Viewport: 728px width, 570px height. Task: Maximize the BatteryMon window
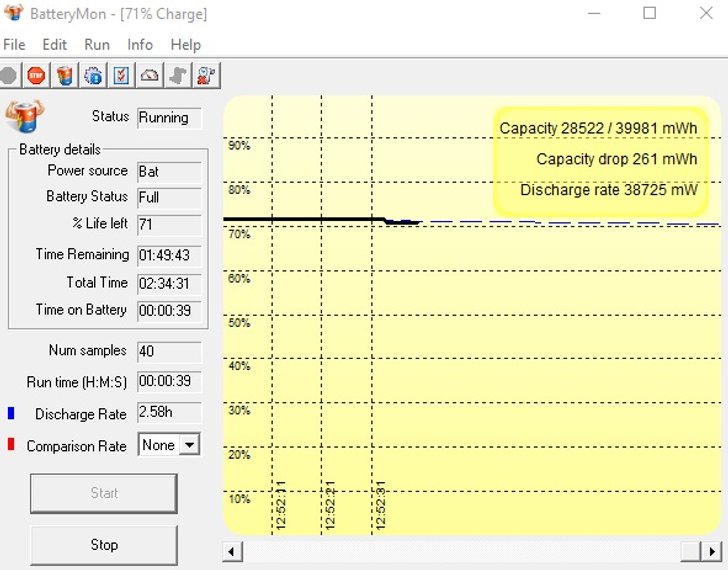tap(650, 13)
